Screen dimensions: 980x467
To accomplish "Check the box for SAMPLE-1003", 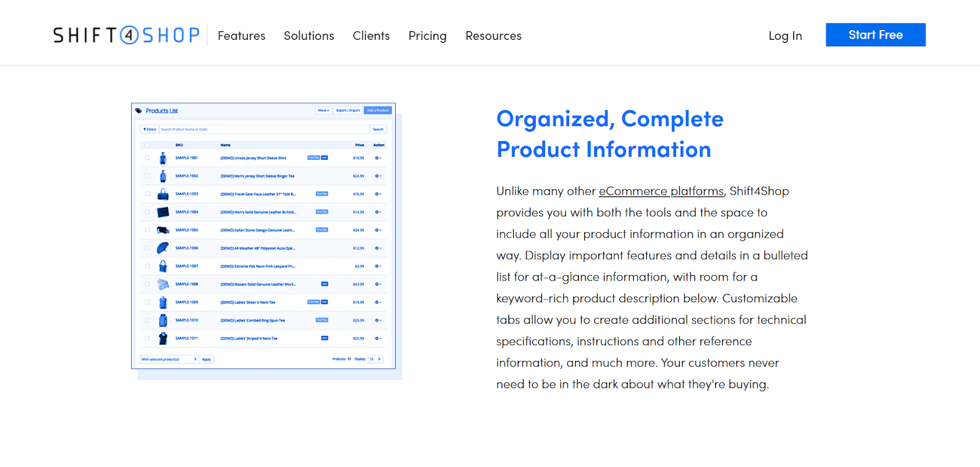I will pos(147,194).
